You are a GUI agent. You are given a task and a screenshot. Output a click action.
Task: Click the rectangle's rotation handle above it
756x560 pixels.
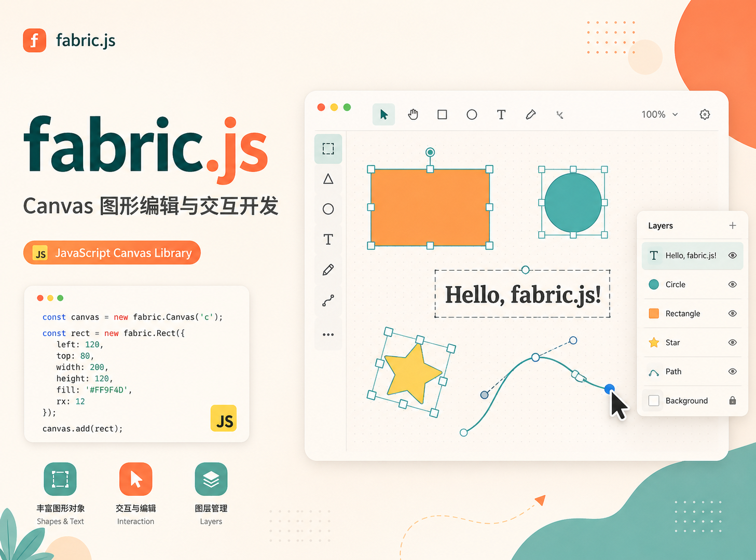(x=430, y=152)
